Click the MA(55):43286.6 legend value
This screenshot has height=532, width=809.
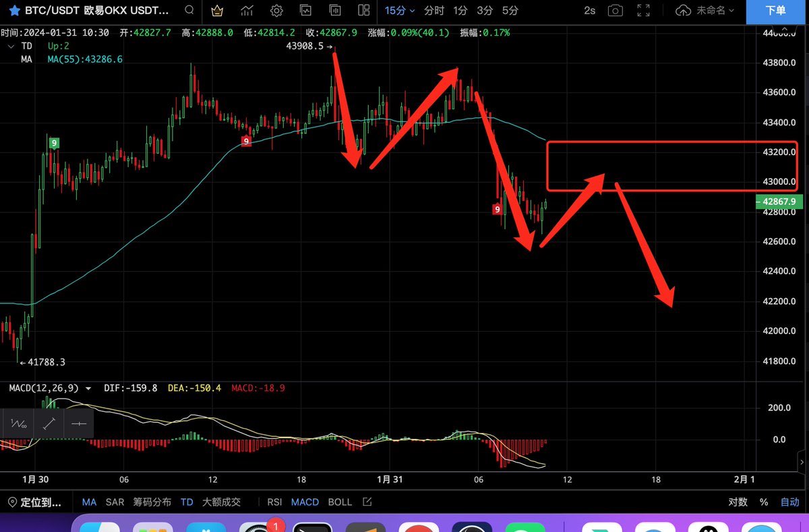click(85, 59)
